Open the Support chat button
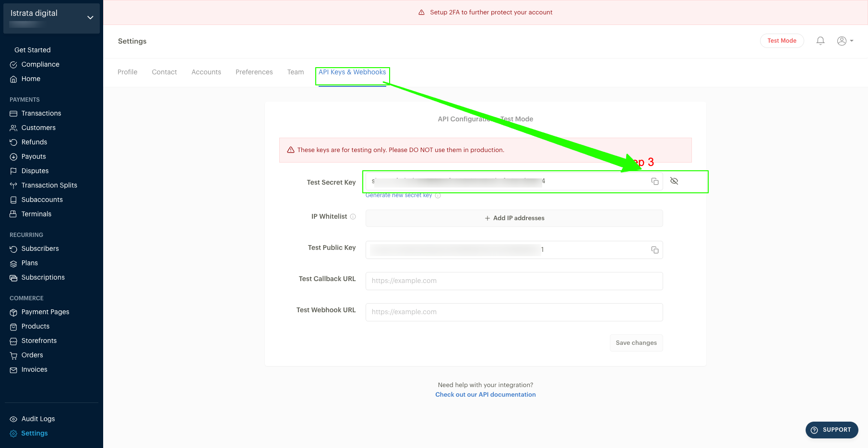The width and height of the screenshot is (868, 448). tap(832, 430)
